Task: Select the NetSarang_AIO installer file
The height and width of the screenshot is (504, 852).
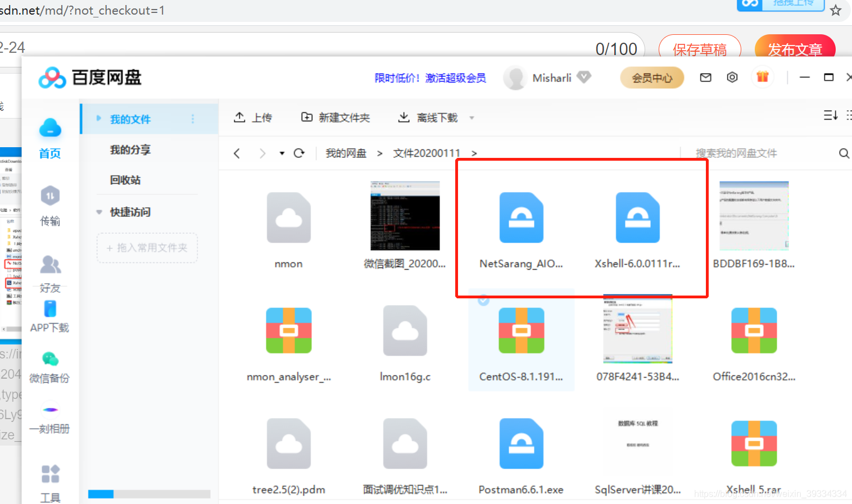Action: (x=522, y=218)
